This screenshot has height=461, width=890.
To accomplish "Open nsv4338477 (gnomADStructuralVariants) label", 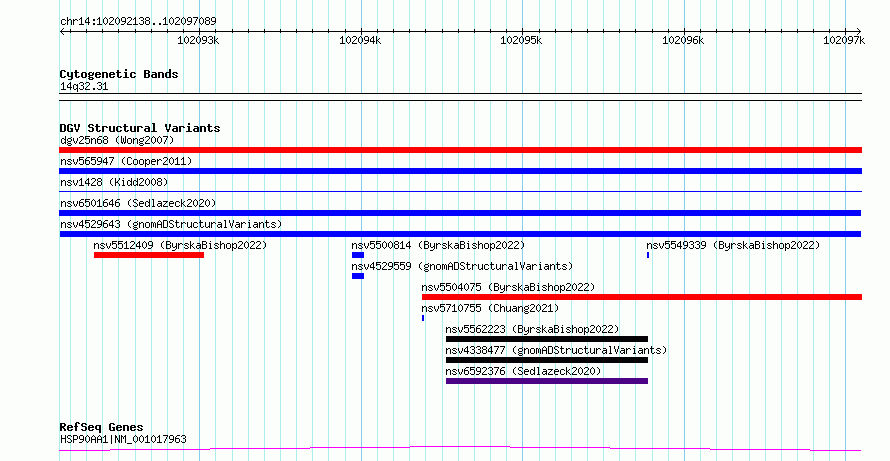I will (x=556, y=350).
